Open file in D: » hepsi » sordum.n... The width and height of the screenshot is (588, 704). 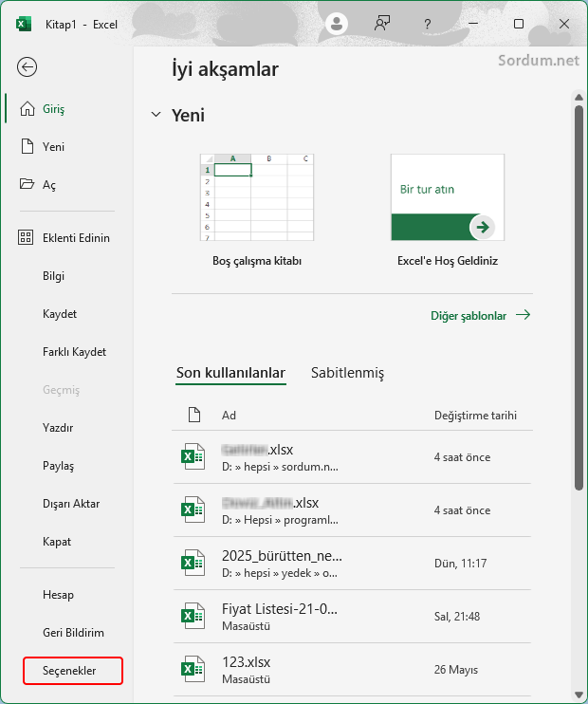pyautogui.click(x=352, y=457)
